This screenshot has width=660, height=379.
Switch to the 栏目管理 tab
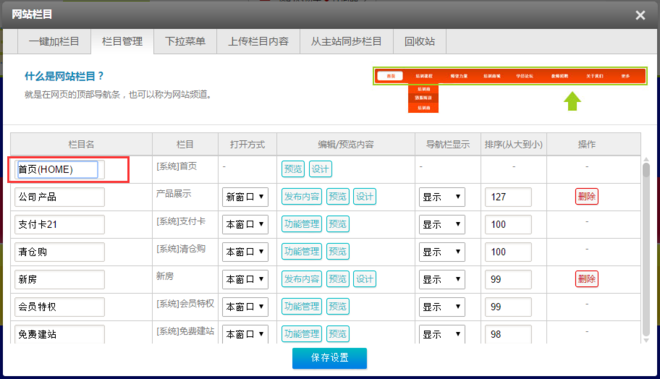click(122, 41)
